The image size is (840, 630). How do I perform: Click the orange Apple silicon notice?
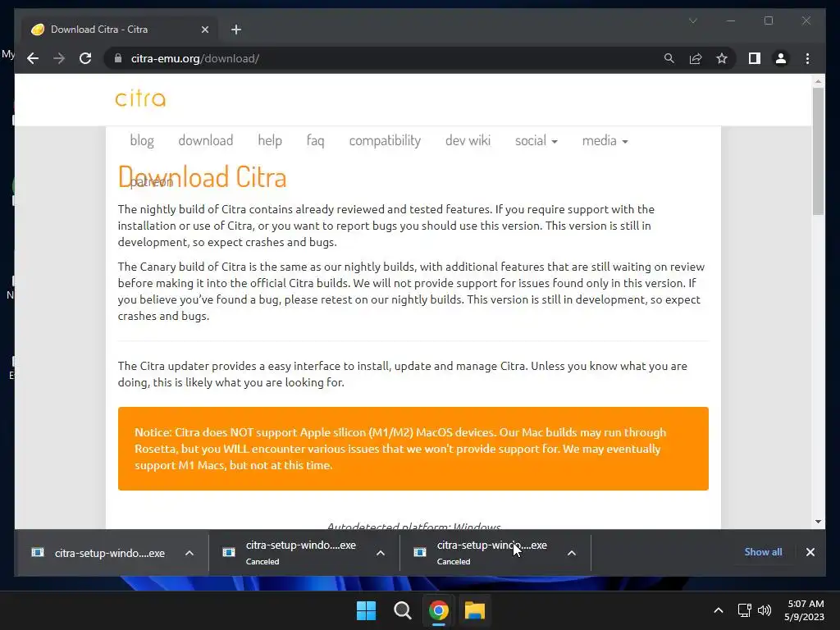click(x=413, y=449)
